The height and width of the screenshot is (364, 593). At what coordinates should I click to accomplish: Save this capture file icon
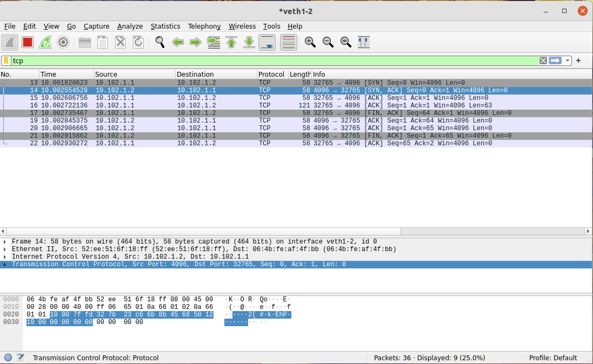[x=102, y=42]
